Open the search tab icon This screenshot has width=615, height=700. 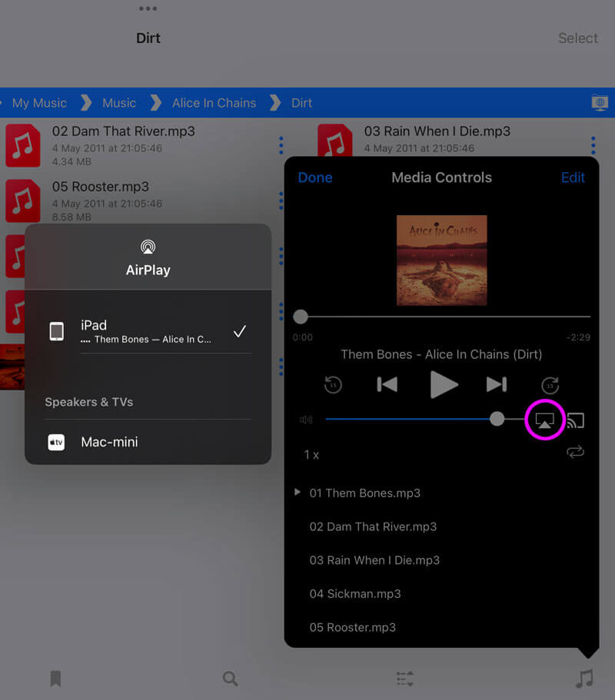[230, 678]
